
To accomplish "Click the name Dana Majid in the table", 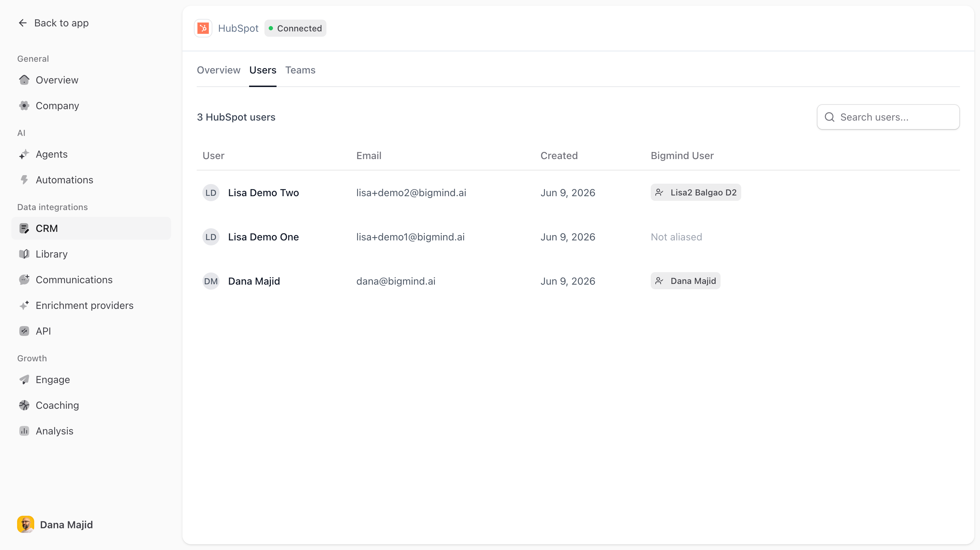I will (x=254, y=281).
